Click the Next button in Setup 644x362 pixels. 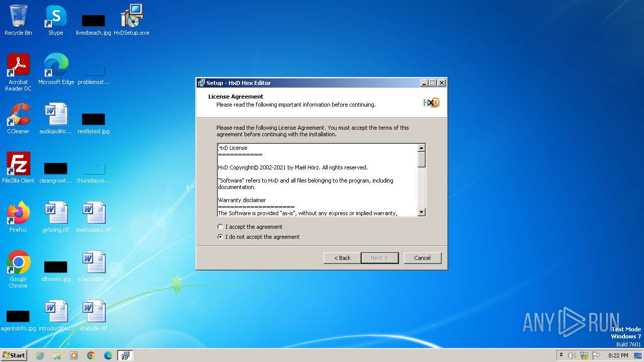(380, 258)
